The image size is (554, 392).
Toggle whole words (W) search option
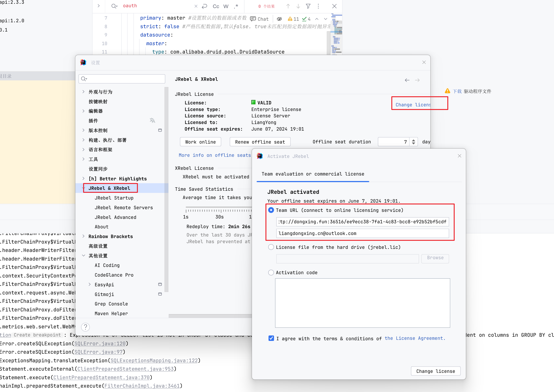coord(226,6)
